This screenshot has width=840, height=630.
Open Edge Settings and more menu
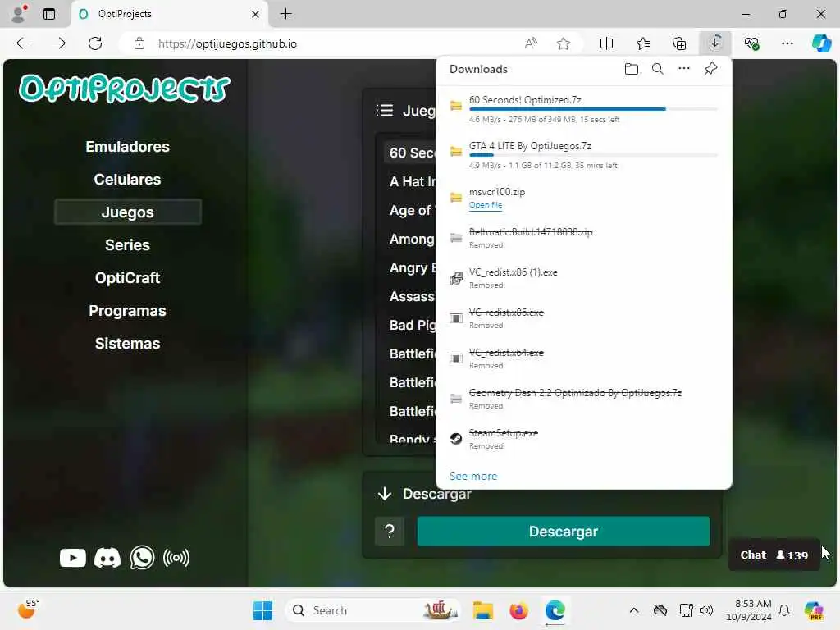click(787, 43)
